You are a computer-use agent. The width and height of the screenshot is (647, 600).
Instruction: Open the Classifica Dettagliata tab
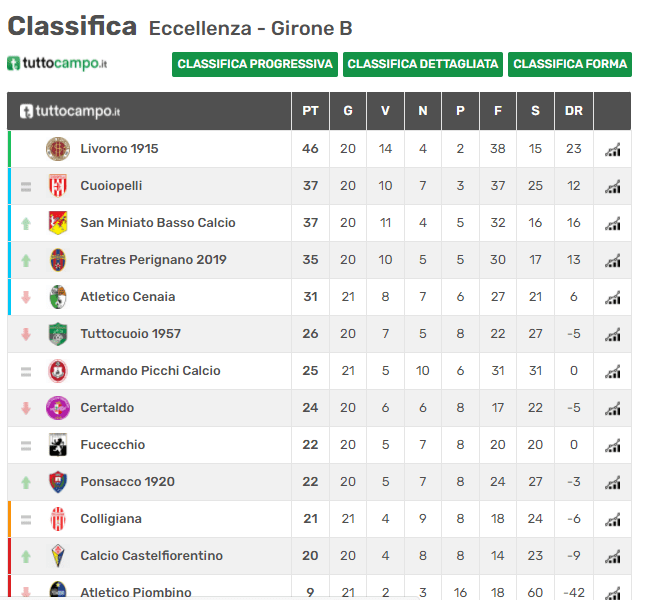coord(423,64)
